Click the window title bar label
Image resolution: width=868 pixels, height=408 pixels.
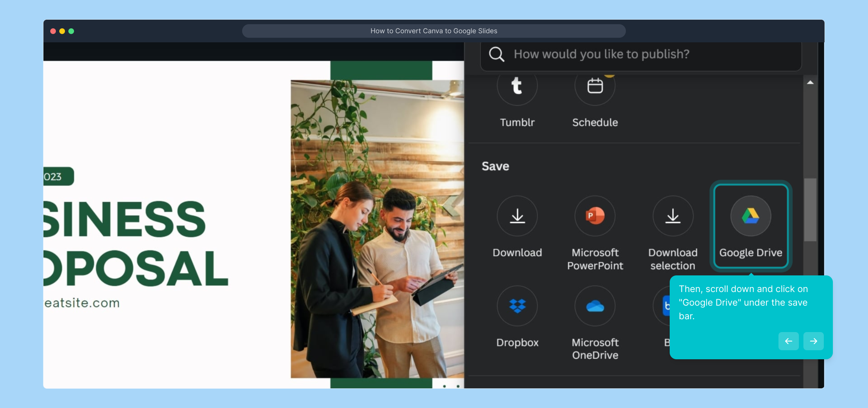coord(434,31)
